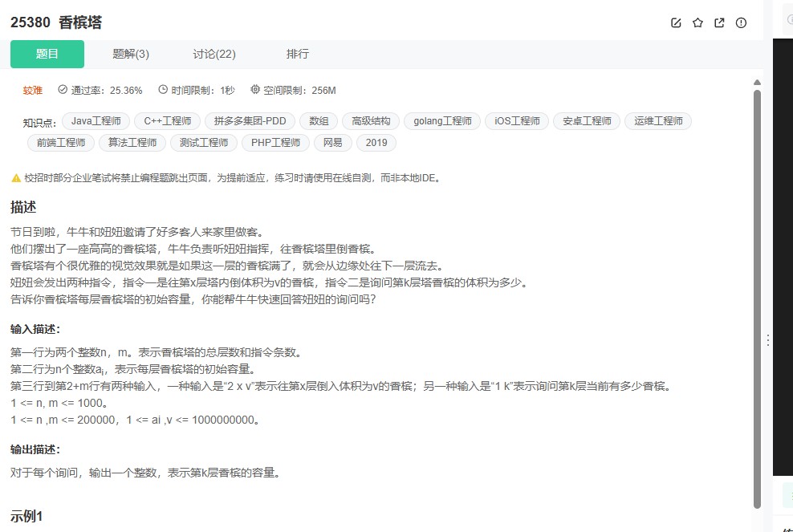Click the scrollbar up arrow

[757, 82]
